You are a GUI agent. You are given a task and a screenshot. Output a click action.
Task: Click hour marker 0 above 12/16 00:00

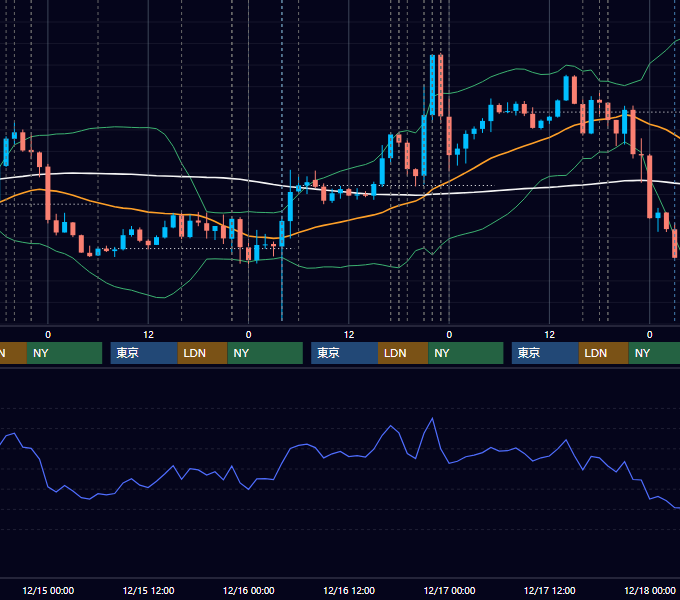point(248,335)
